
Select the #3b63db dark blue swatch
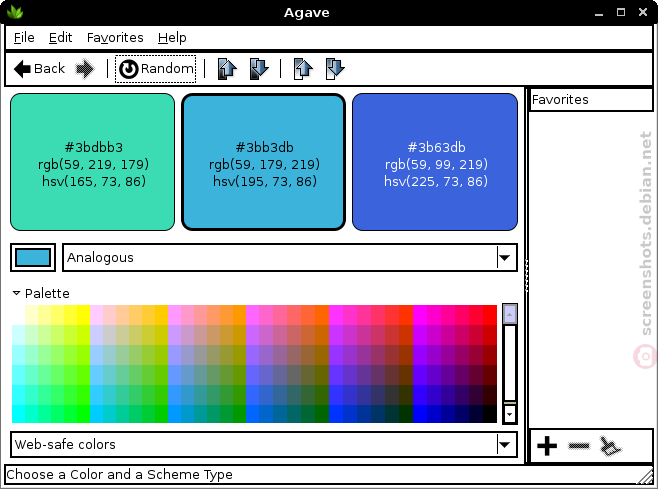[x=435, y=162]
